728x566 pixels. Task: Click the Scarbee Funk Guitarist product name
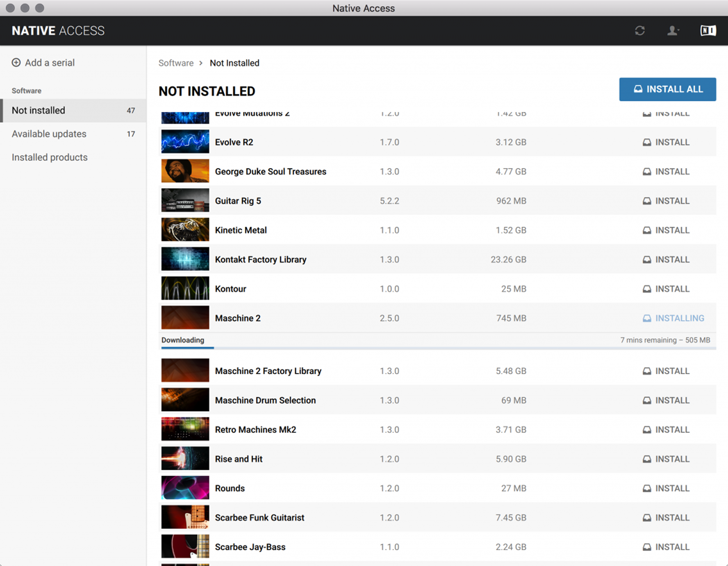pyautogui.click(x=260, y=518)
